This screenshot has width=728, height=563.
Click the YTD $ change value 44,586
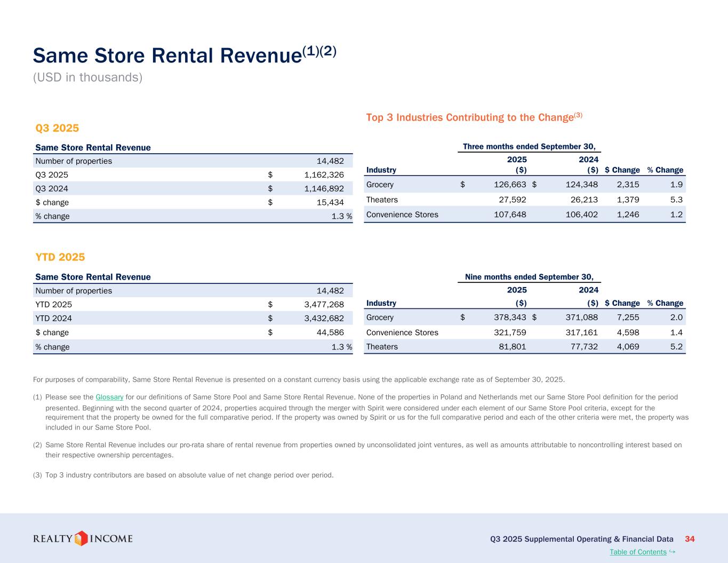328,332
